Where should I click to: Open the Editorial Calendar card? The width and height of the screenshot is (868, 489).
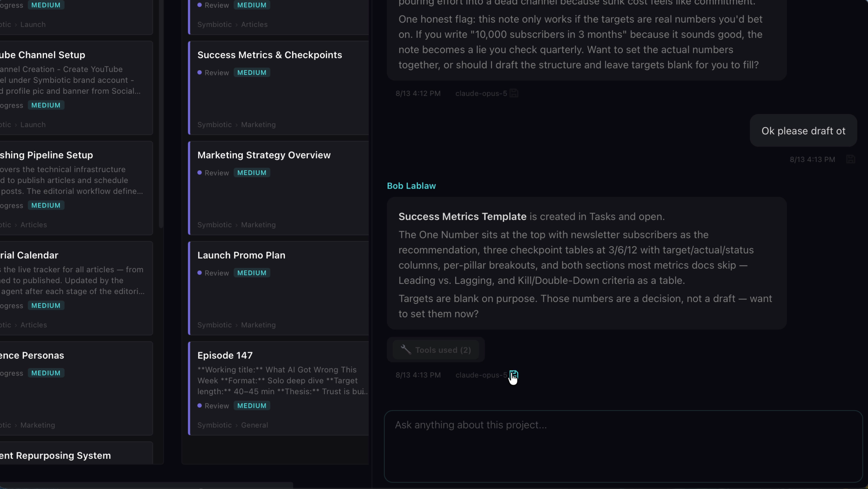tap(76, 288)
